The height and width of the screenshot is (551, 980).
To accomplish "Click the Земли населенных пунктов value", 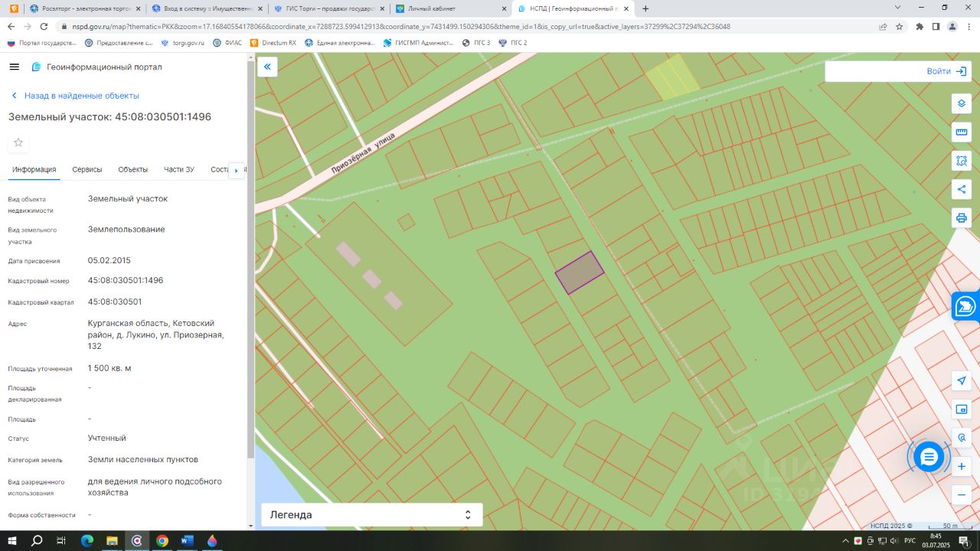I will coord(143,460).
